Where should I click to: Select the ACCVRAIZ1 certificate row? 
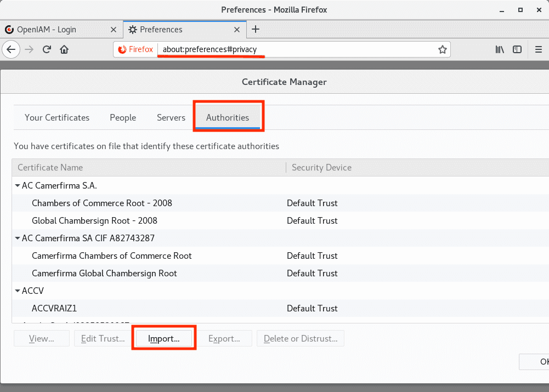54,309
